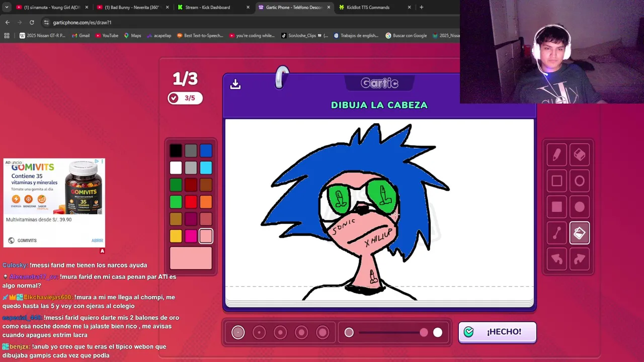This screenshot has width=644, height=362.
Task: Pick the white color swatch
Action: tap(176, 167)
